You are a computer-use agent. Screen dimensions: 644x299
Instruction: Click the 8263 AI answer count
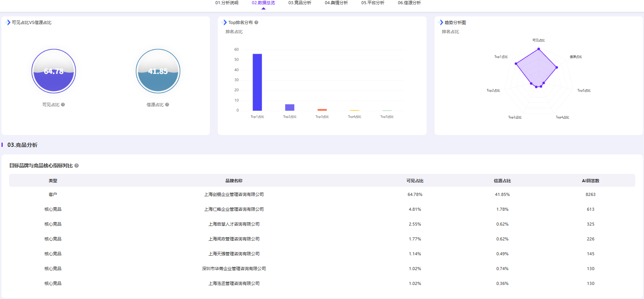591,194
